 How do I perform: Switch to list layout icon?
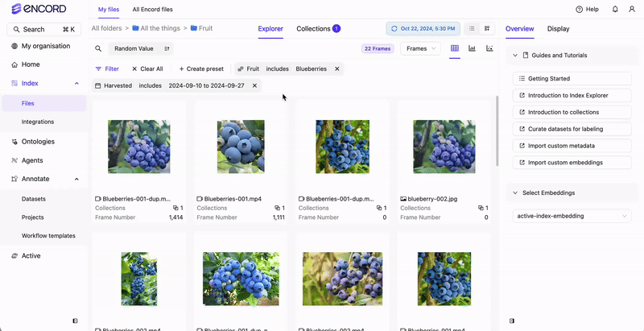[x=472, y=29]
